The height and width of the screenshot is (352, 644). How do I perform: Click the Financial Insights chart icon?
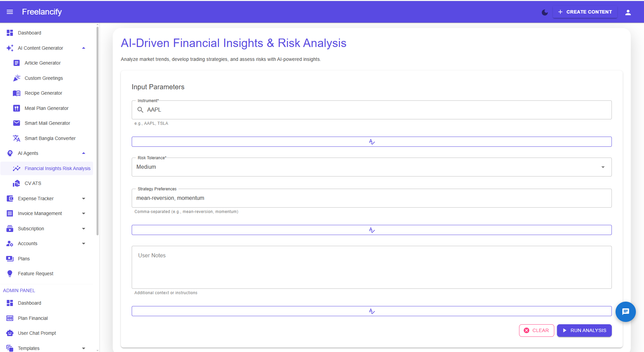coord(17,168)
